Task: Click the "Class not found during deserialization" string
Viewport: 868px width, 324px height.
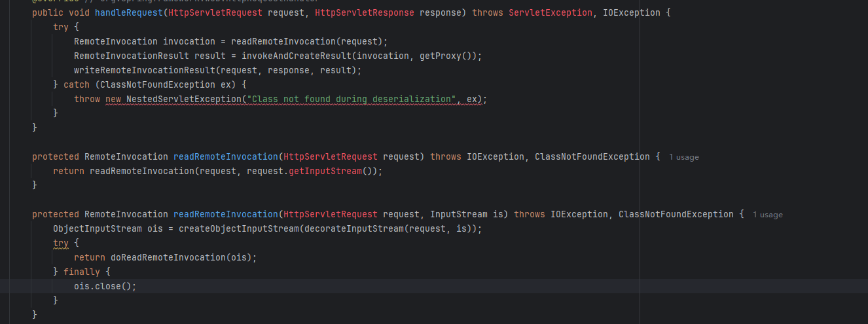Action: point(352,99)
